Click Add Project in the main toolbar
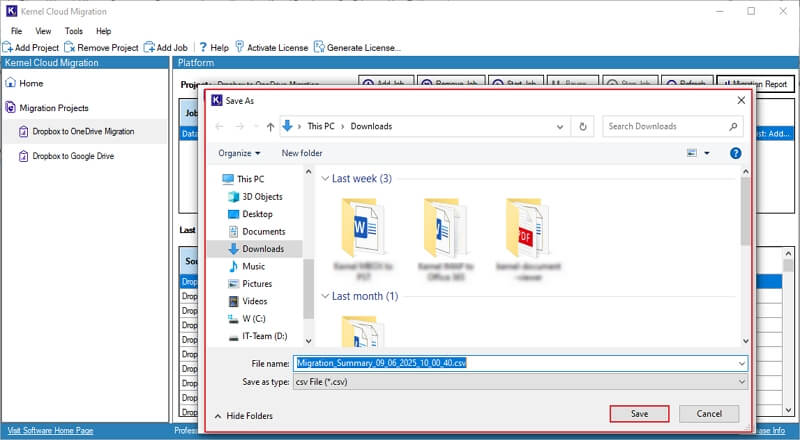Image resolution: width=800 pixels, height=440 pixels. coord(31,47)
